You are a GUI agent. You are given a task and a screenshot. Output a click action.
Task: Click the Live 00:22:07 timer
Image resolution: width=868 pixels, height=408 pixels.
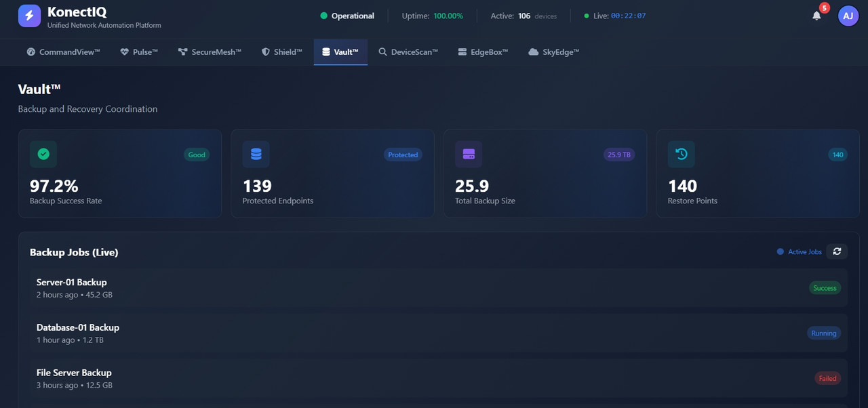(614, 16)
